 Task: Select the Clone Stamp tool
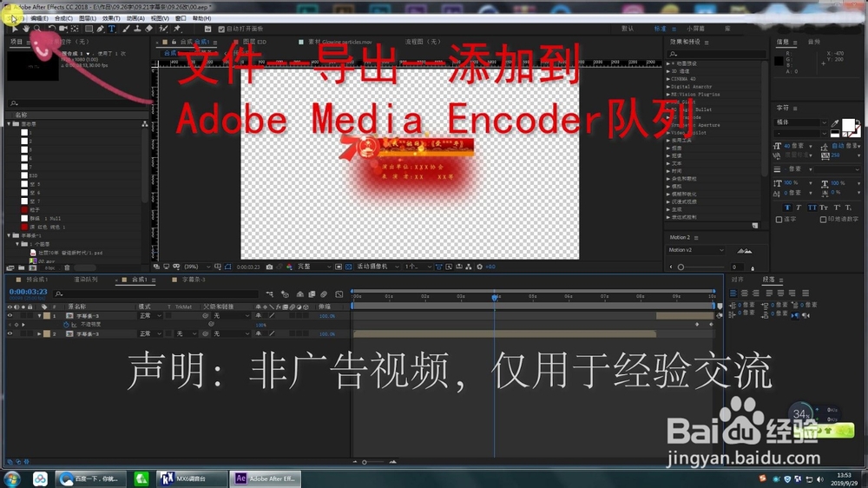click(x=137, y=29)
